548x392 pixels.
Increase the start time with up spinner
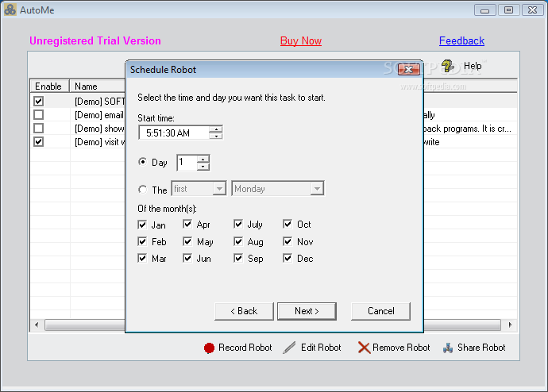tap(216, 129)
